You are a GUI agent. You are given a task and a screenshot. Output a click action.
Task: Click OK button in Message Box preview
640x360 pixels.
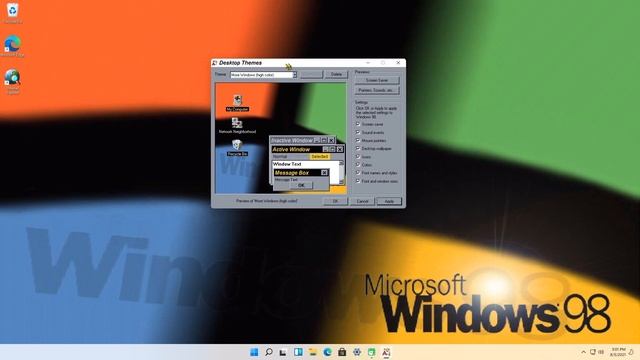click(301, 185)
